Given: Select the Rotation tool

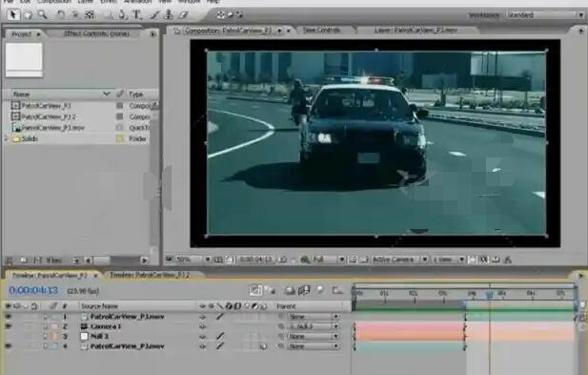Looking at the screenshot, I should 60,15.
